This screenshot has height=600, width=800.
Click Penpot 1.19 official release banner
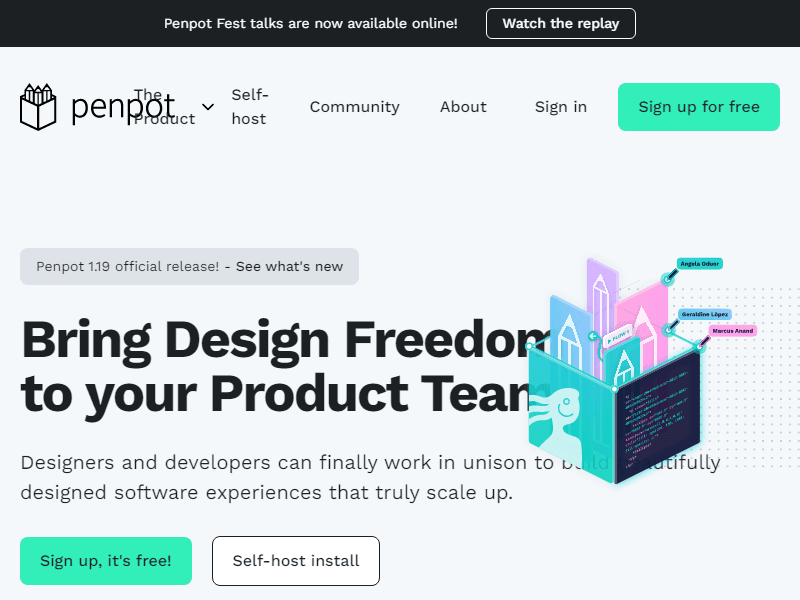tap(189, 266)
